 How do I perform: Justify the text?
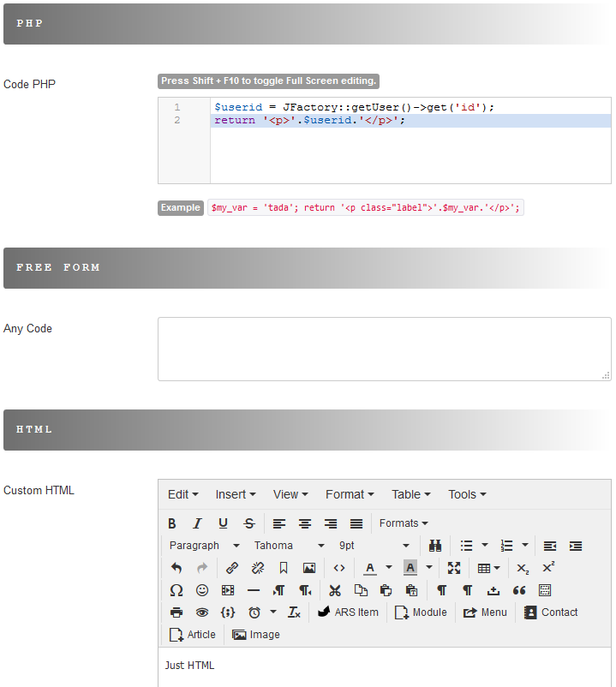pyautogui.click(x=356, y=523)
